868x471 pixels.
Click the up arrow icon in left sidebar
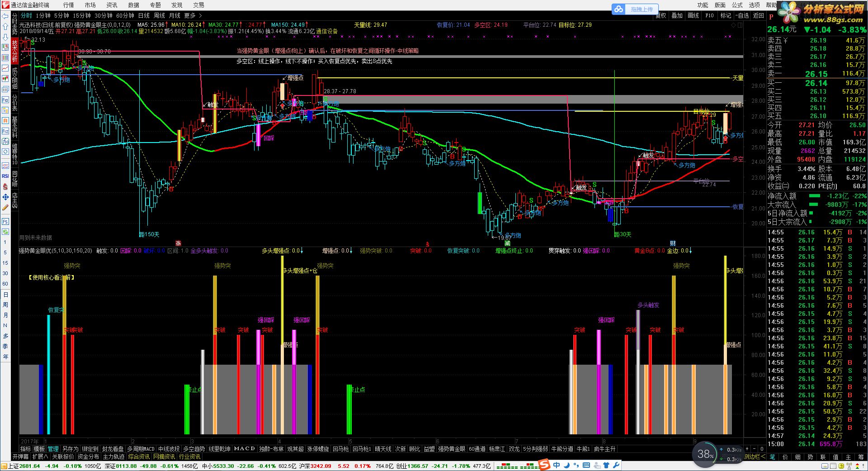[x=5, y=26]
